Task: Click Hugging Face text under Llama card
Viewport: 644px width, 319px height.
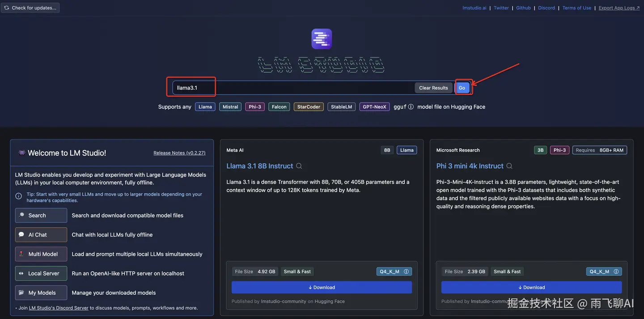Action: 330,302
